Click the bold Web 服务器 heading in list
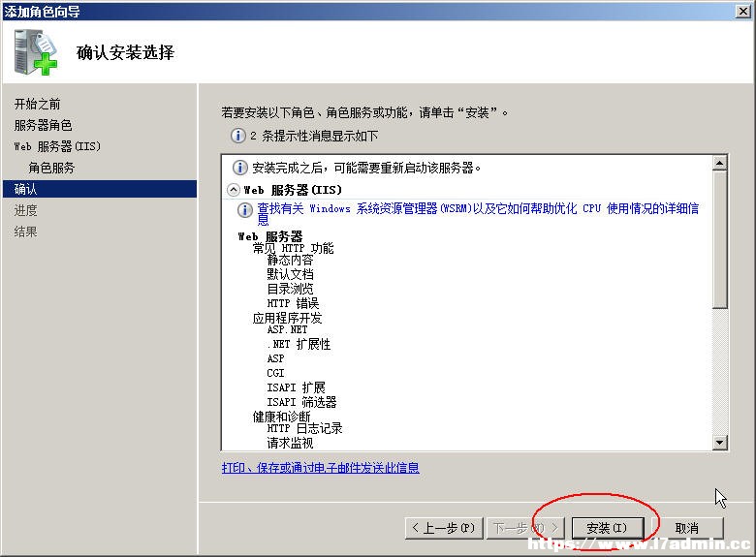756x557 pixels. click(270, 236)
